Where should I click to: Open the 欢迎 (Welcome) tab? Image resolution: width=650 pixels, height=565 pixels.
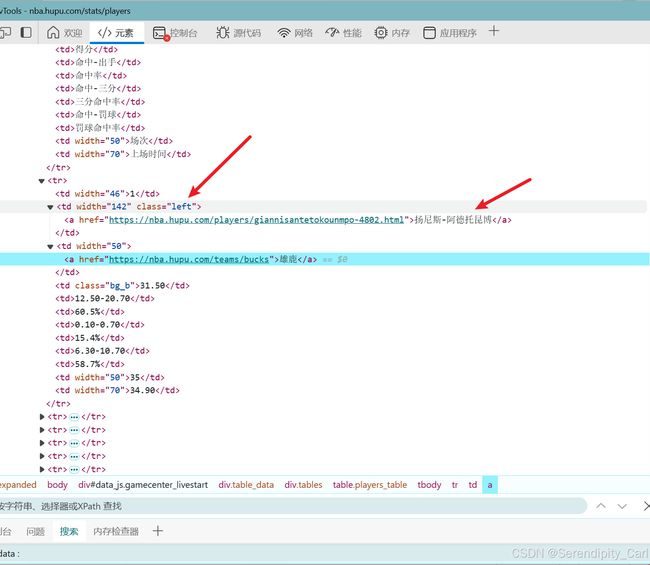(64, 33)
